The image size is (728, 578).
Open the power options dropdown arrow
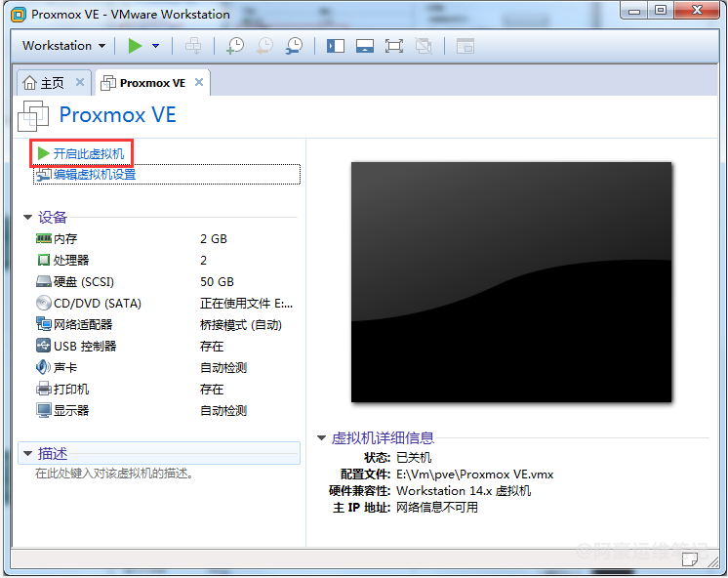[x=156, y=46]
